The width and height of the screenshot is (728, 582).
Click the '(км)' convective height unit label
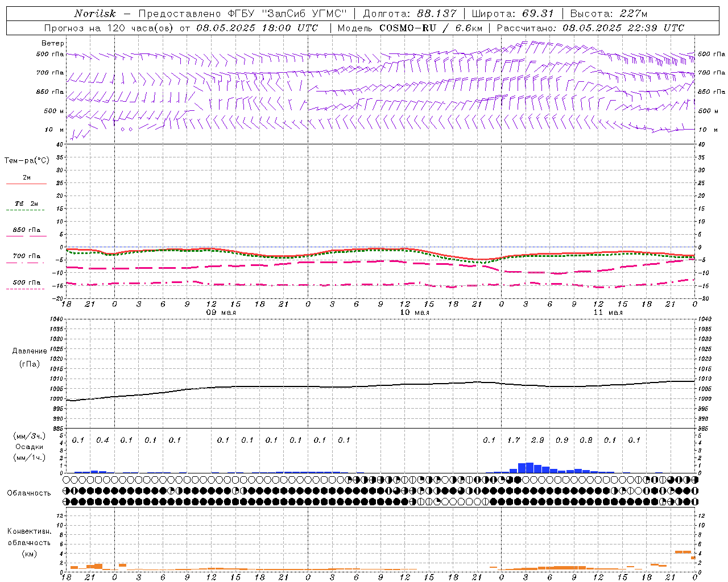click(29, 554)
